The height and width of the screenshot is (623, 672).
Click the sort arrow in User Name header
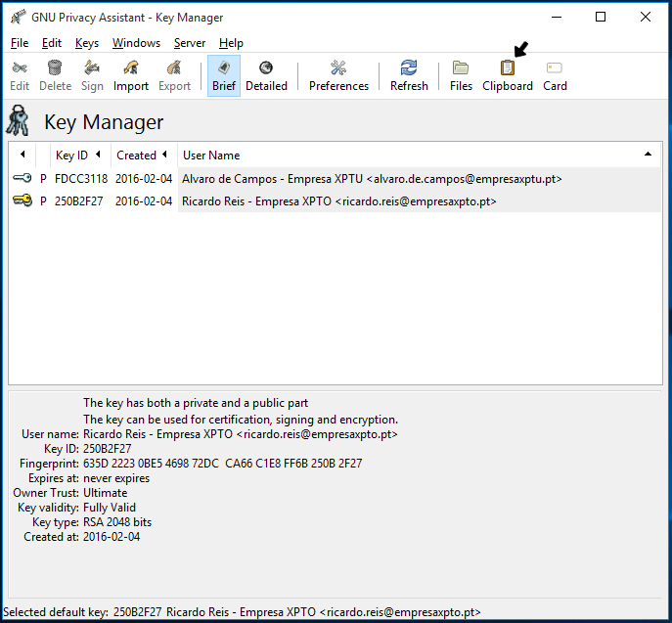pyautogui.click(x=648, y=155)
